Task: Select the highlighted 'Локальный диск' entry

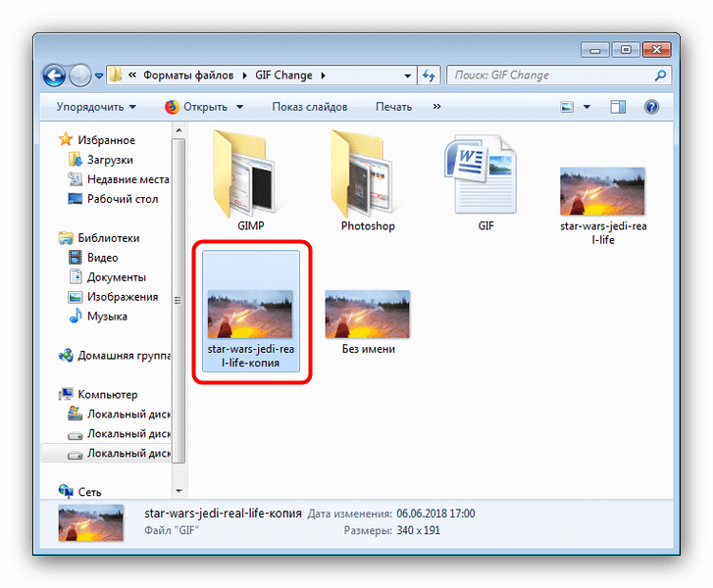Action: (x=106, y=453)
